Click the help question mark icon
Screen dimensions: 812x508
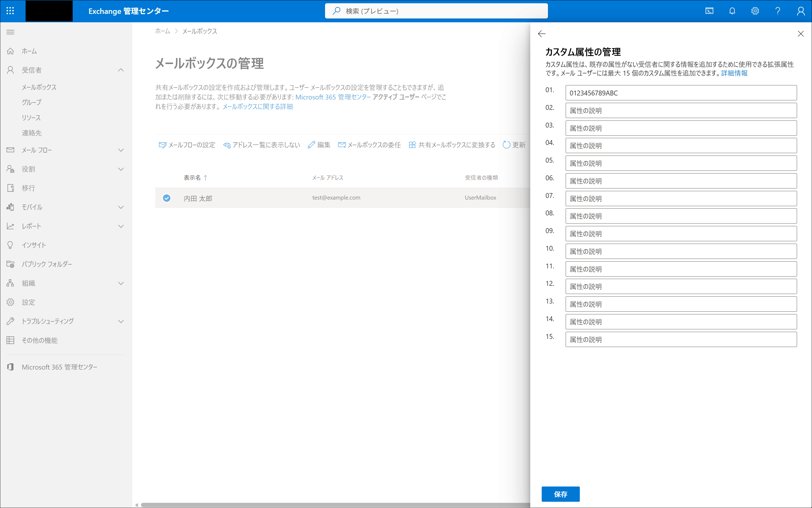tap(778, 11)
